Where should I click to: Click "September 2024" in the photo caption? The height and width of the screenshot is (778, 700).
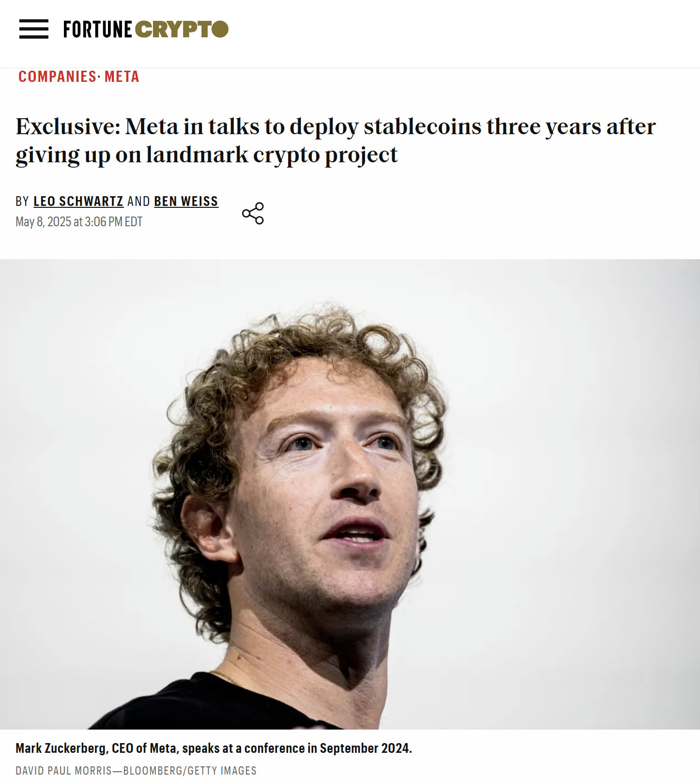point(365,748)
